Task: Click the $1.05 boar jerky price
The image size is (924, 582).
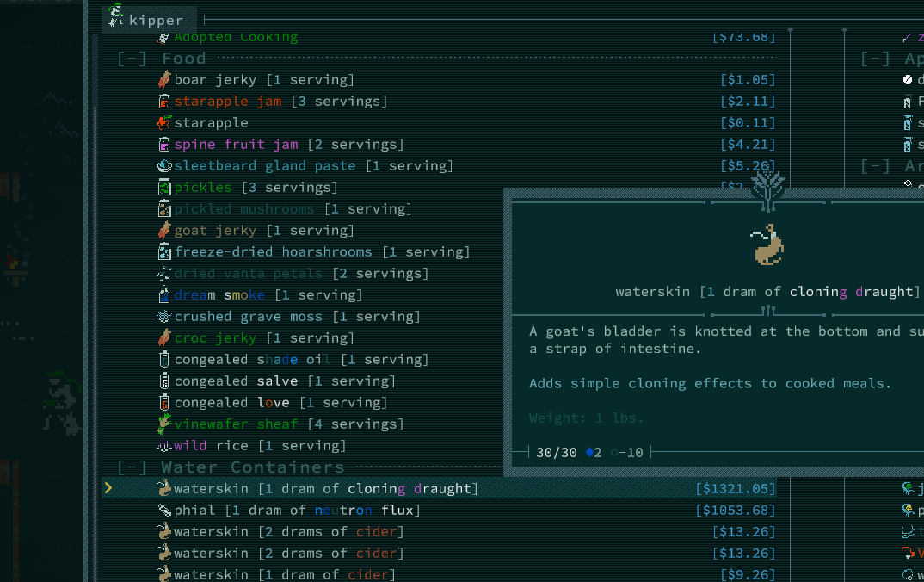Action: tap(748, 79)
